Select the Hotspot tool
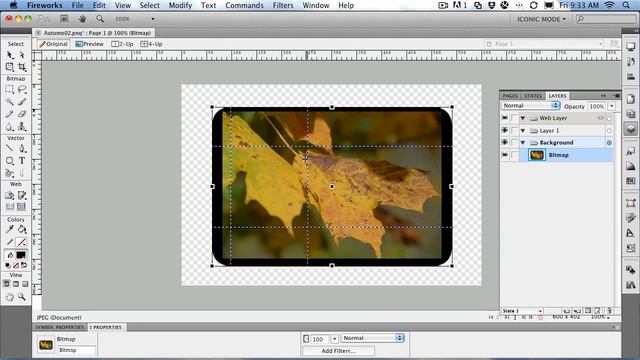The width and height of the screenshot is (640, 360). point(10,196)
